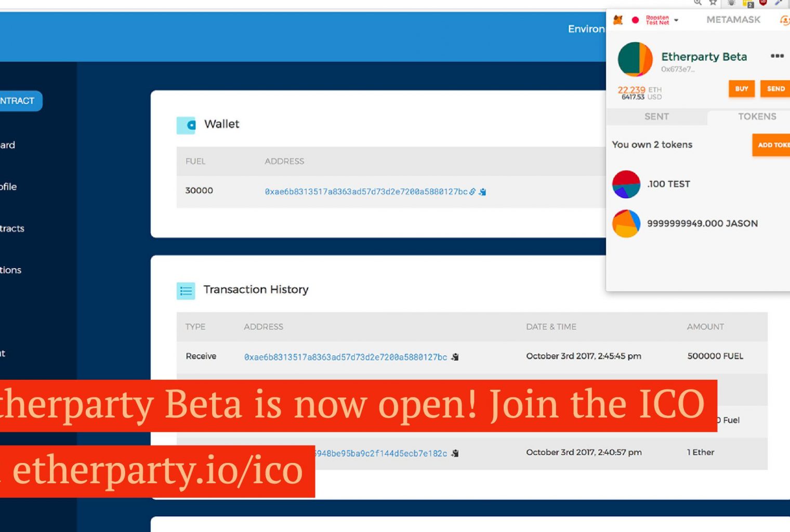Select the JASON token icon
790x532 pixels.
pos(626,224)
